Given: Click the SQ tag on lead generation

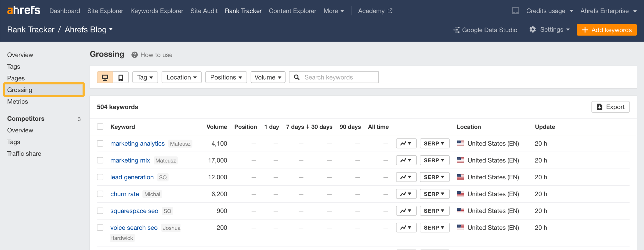Looking at the screenshot, I should coord(163,177).
